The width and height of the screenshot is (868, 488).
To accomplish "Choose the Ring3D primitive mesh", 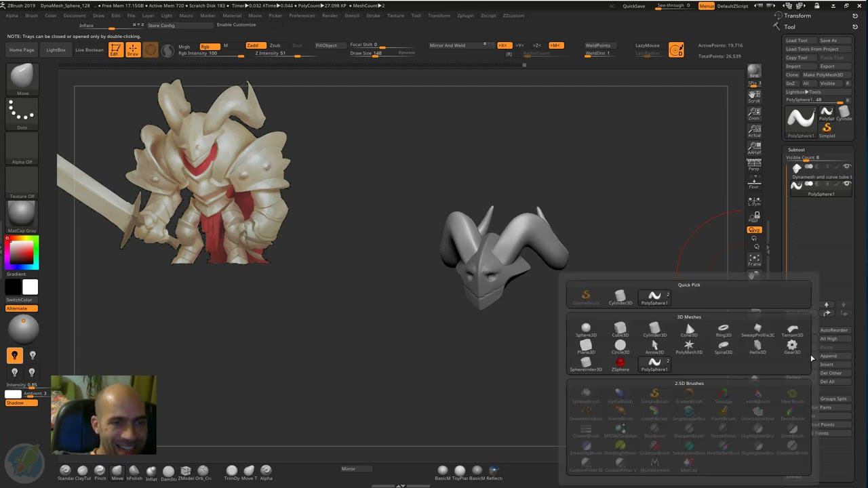I will click(x=724, y=330).
